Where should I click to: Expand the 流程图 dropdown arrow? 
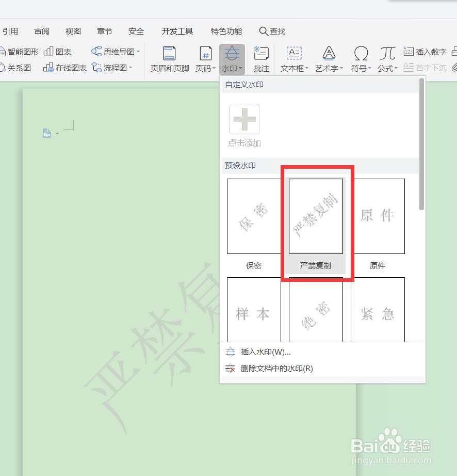coord(130,68)
